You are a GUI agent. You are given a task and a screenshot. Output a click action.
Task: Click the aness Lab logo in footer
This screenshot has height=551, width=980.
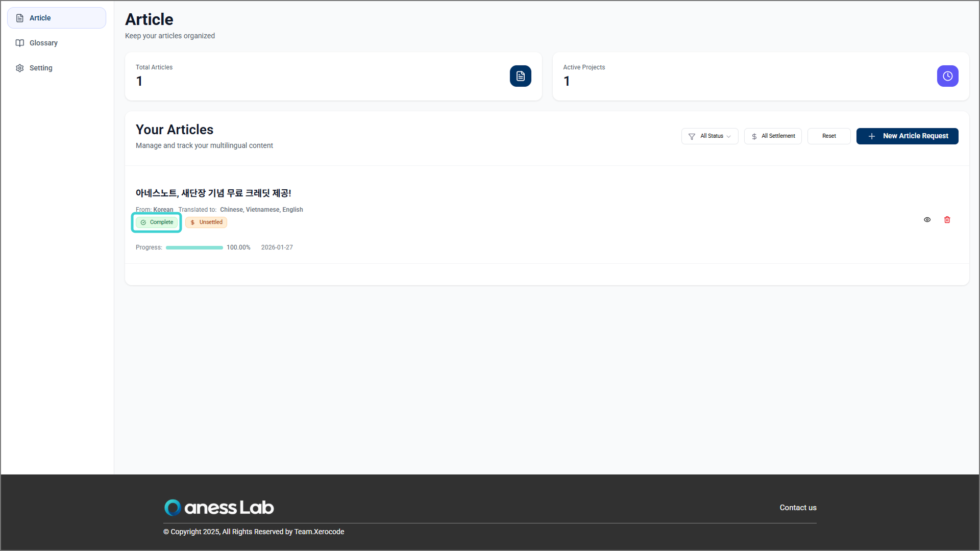click(x=219, y=507)
